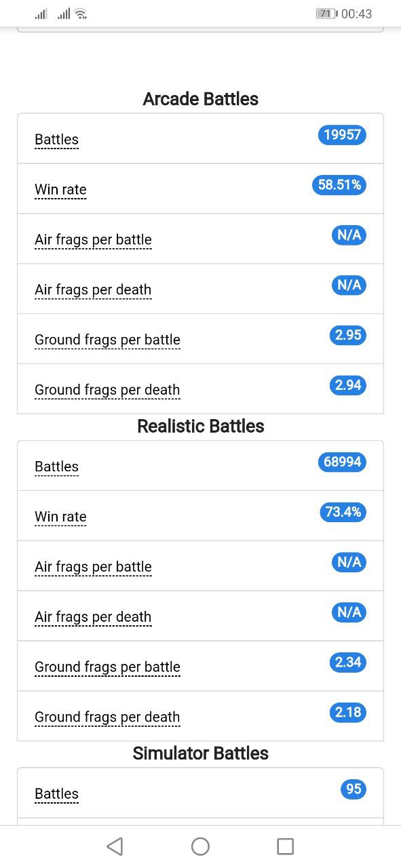Tap the Simulator Battles count badge 95
Screen dimensions: 401x868
pos(353,789)
